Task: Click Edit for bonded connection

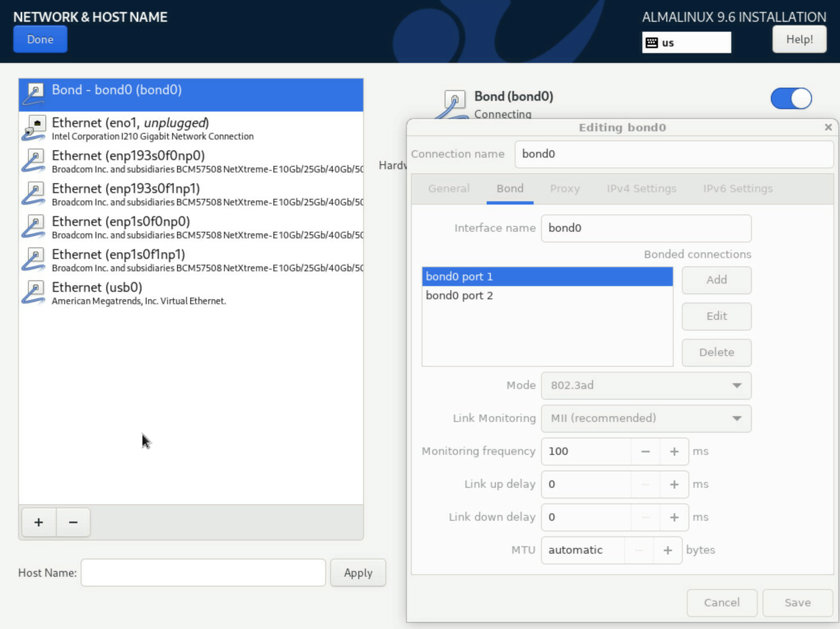Action: tap(716, 316)
